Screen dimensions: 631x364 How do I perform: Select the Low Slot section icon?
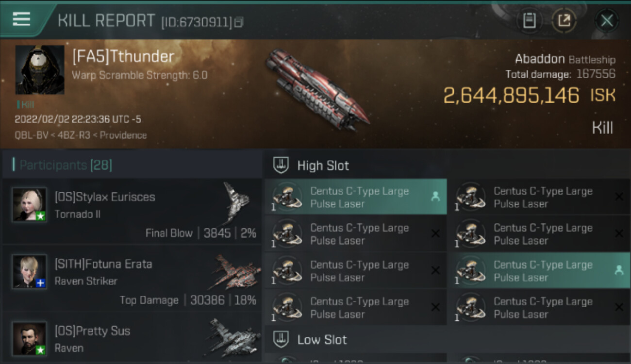281,339
